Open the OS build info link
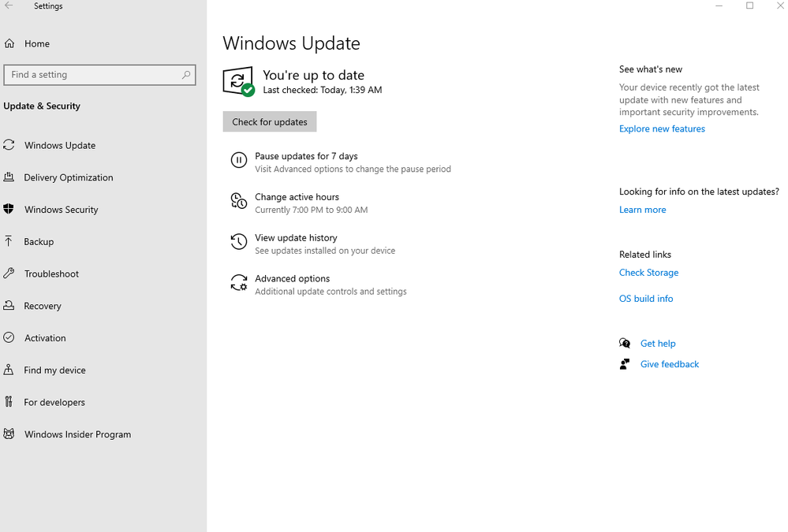Image resolution: width=788 pixels, height=532 pixels. [646, 299]
